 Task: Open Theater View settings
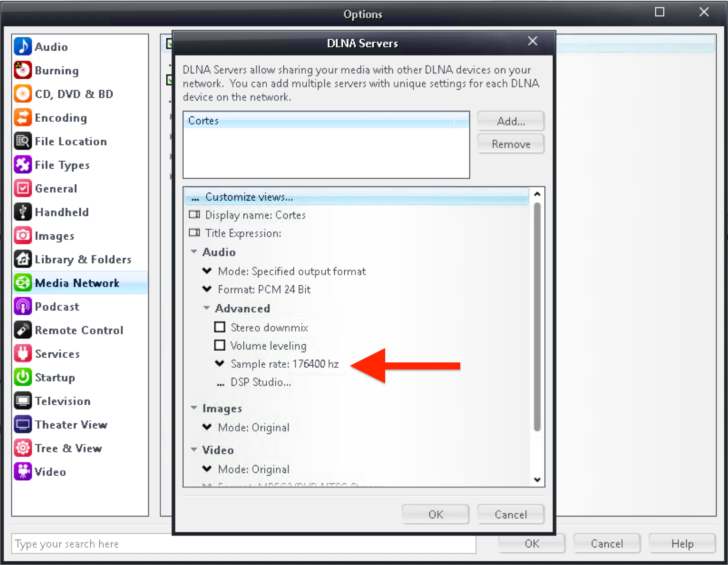(x=23, y=424)
